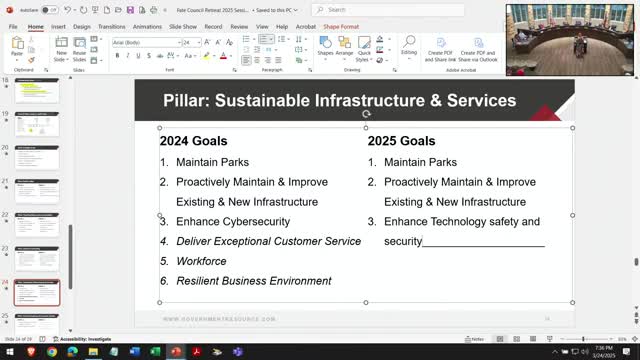Open the Shapes gallery

(325, 48)
